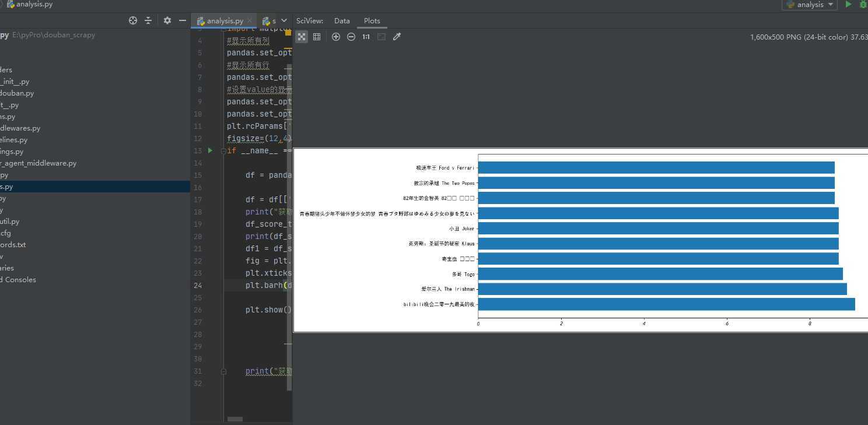The width and height of the screenshot is (868, 425).
Task: Zoom out on the plot
Action: tap(351, 37)
